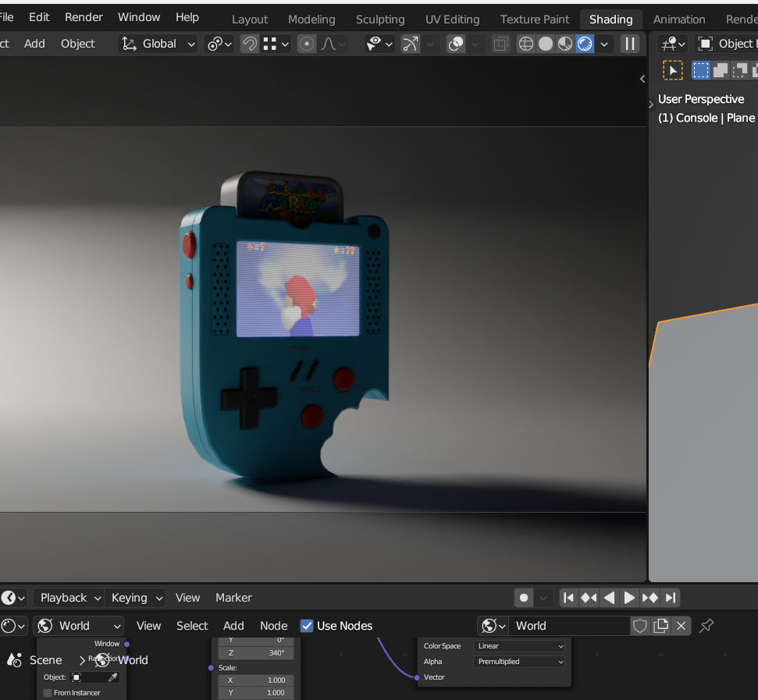Toggle auto keying record button

pos(524,598)
